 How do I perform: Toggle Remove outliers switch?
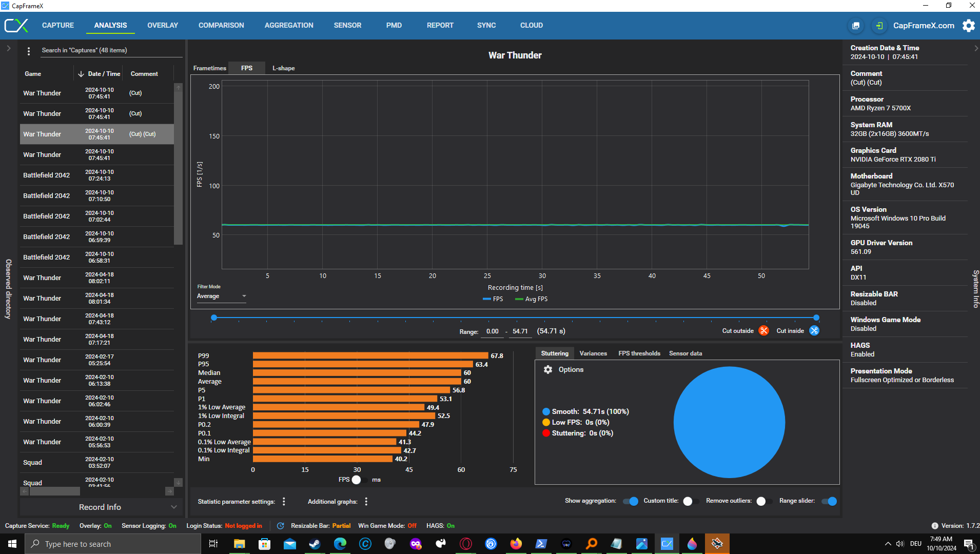tap(764, 501)
